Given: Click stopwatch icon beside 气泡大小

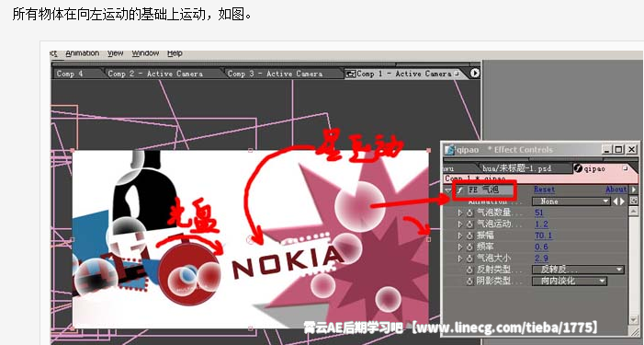Looking at the screenshot, I should tap(469, 259).
